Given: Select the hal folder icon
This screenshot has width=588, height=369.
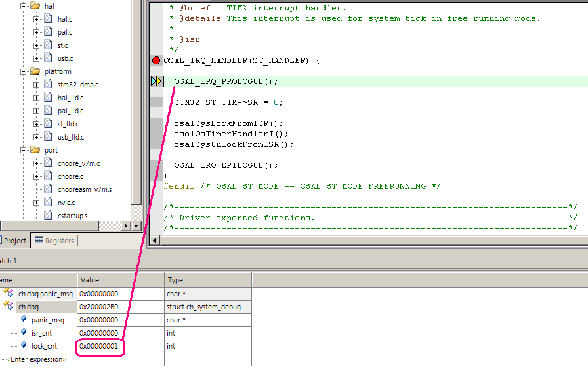Looking at the screenshot, I should click(x=35, y=6).
